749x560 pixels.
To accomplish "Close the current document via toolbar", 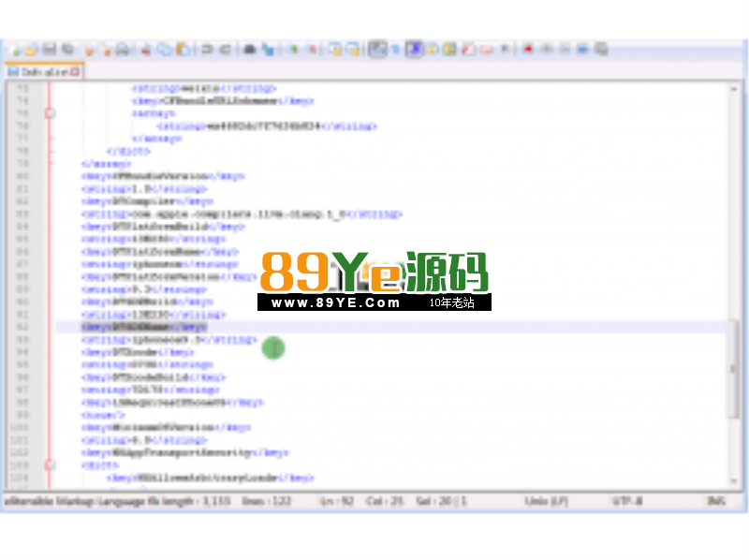I will point(89,50).
